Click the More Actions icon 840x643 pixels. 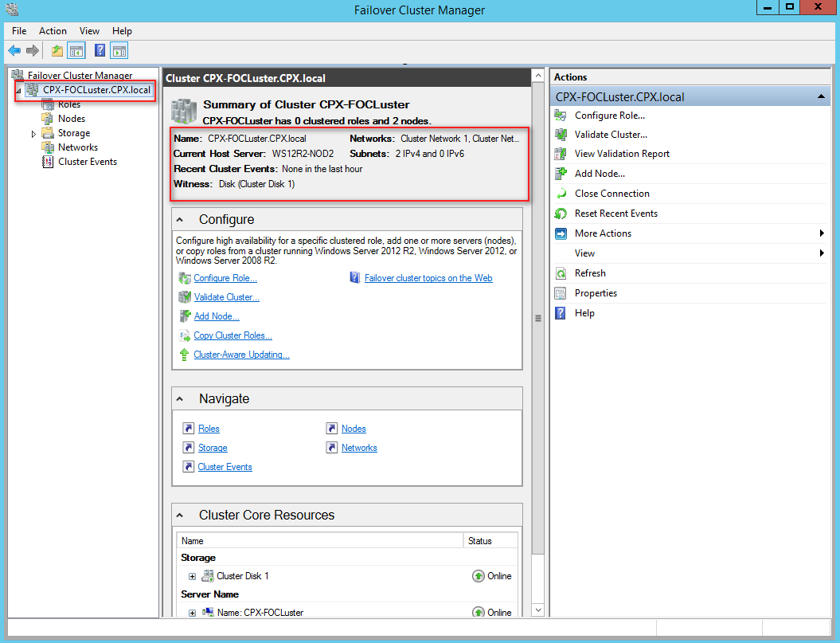tap(561, 233)
